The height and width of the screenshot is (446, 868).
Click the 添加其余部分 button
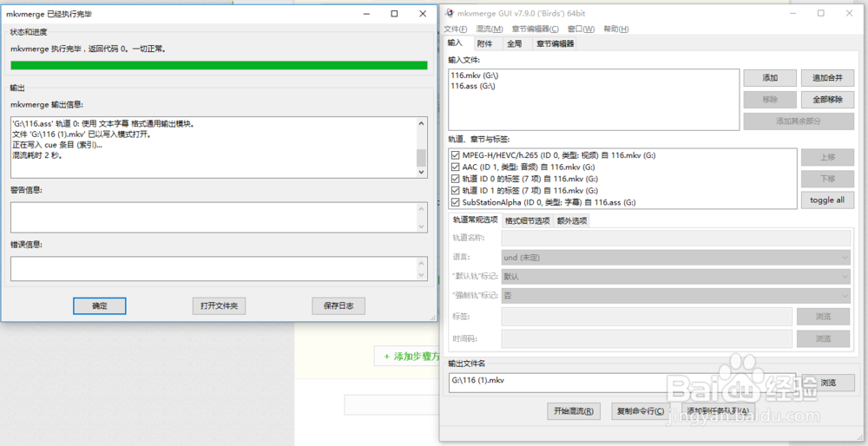[799, 121]
